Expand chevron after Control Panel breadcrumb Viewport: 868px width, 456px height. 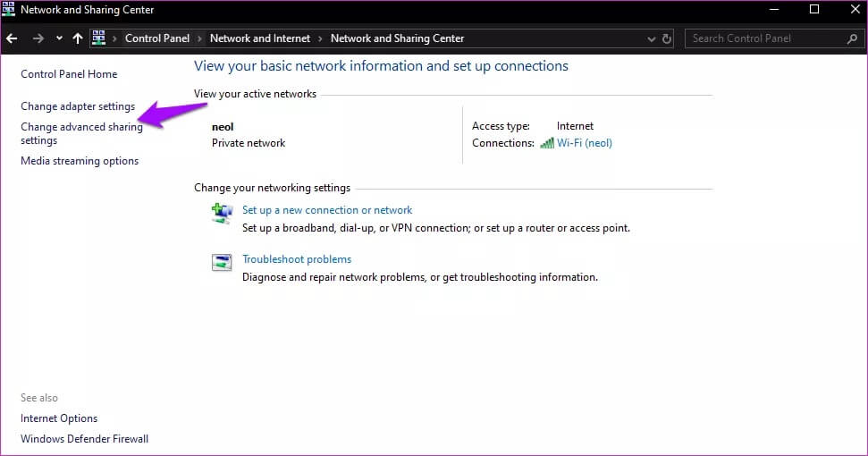(200, 38)
